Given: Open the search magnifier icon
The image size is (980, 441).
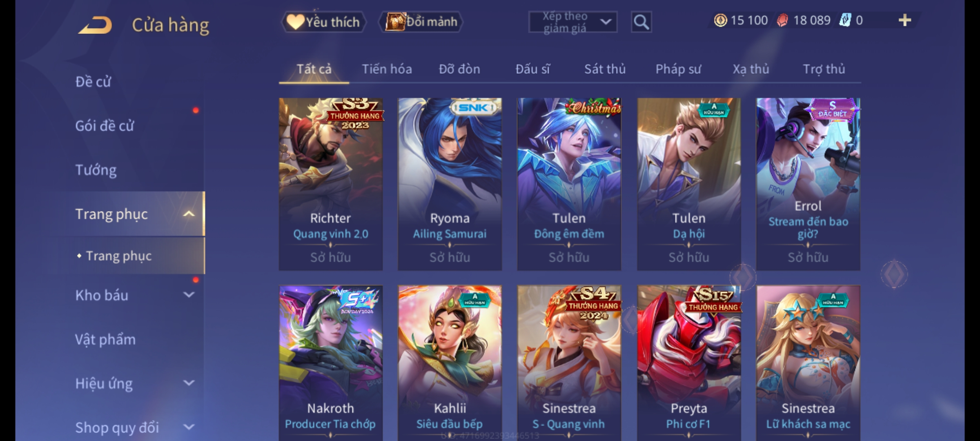Looking at the screenshot, I should (641, 22).
